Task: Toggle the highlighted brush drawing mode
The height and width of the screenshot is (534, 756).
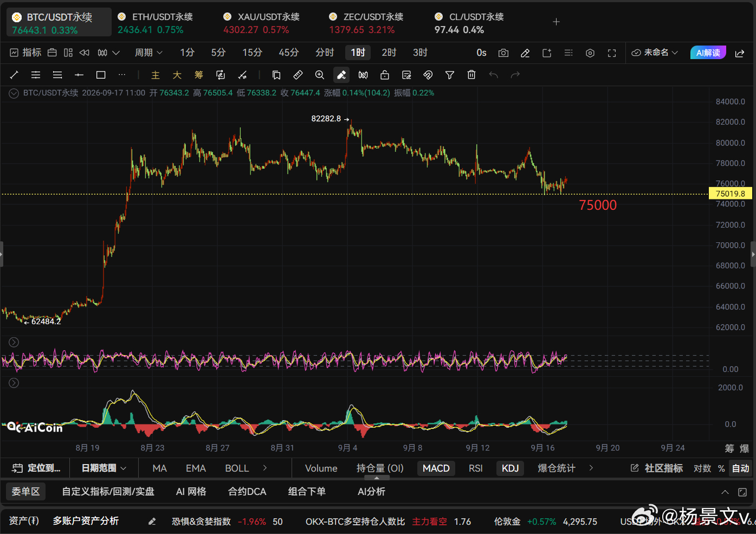Action: coord(341,75)
